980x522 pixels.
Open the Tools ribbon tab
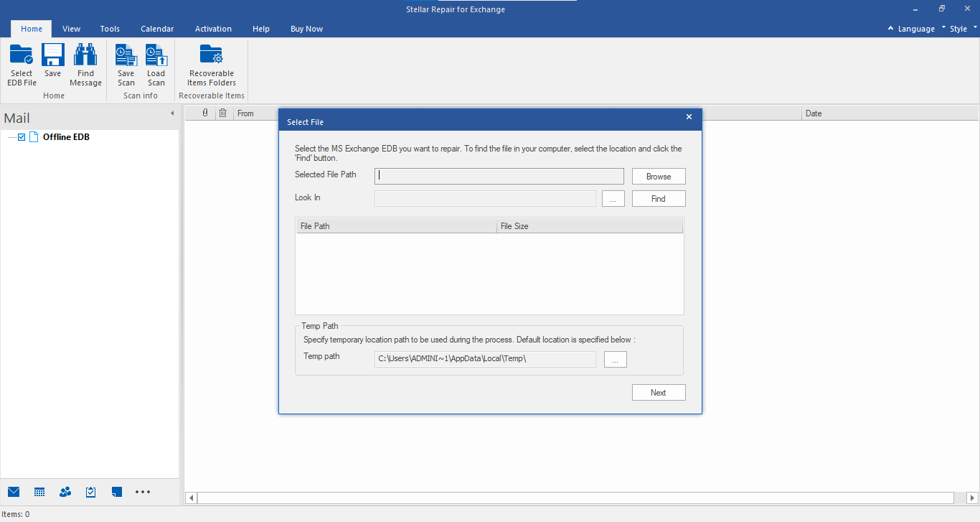click(x=110, y=29)
